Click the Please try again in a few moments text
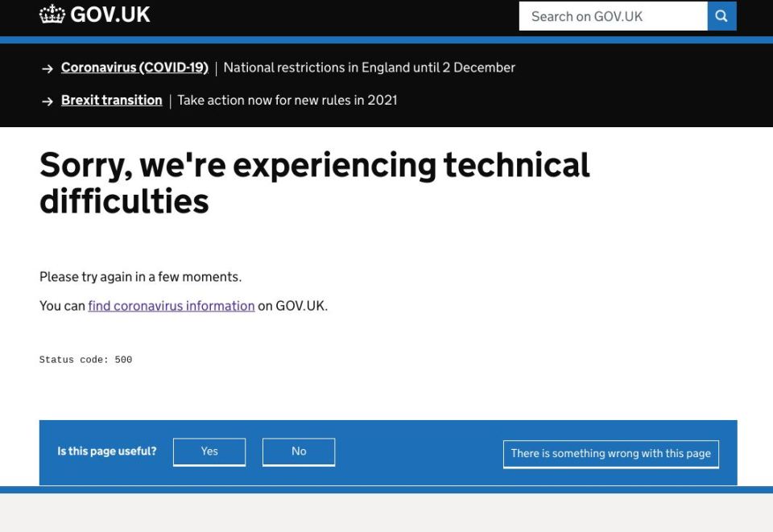 click(140, 277)
